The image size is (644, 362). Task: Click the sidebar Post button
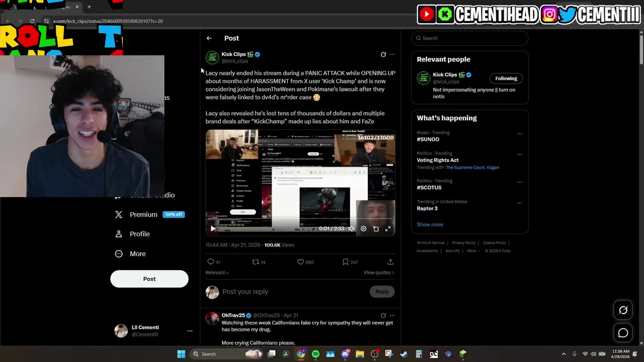[149, 279]
